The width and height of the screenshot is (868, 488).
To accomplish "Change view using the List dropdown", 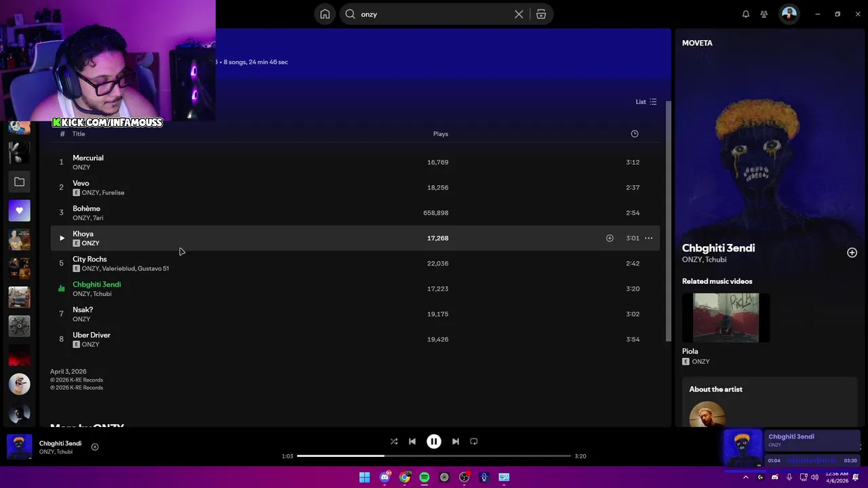I will tap(646, 102).
